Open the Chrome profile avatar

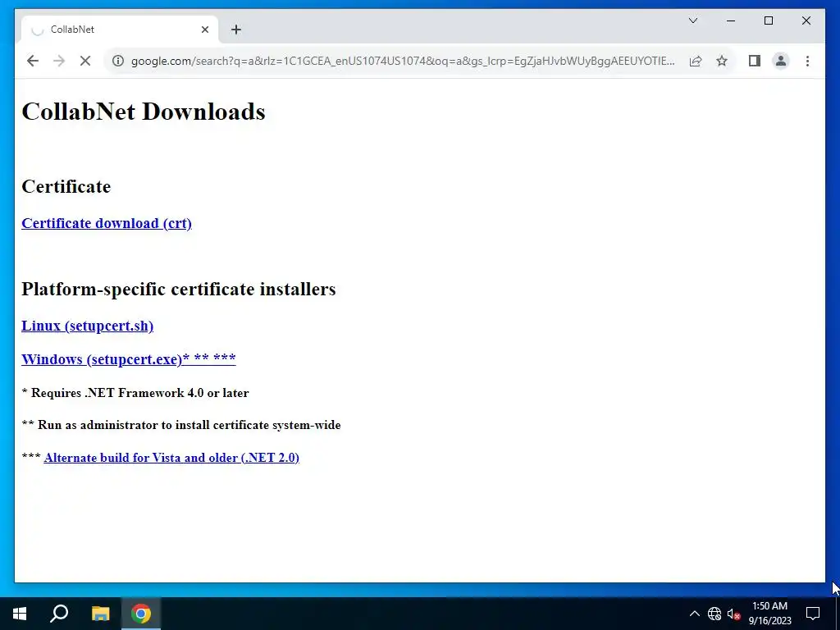[781, 61]
